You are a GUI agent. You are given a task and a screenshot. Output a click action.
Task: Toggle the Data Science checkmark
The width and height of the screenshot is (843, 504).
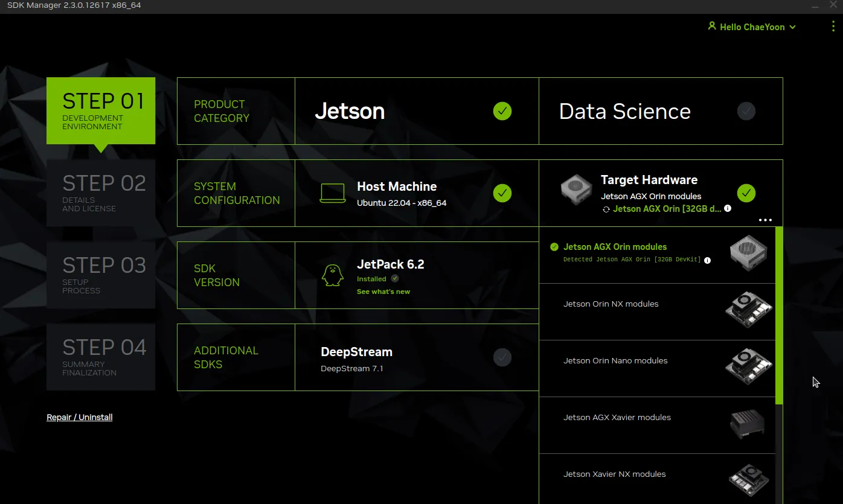pos(746,111)
